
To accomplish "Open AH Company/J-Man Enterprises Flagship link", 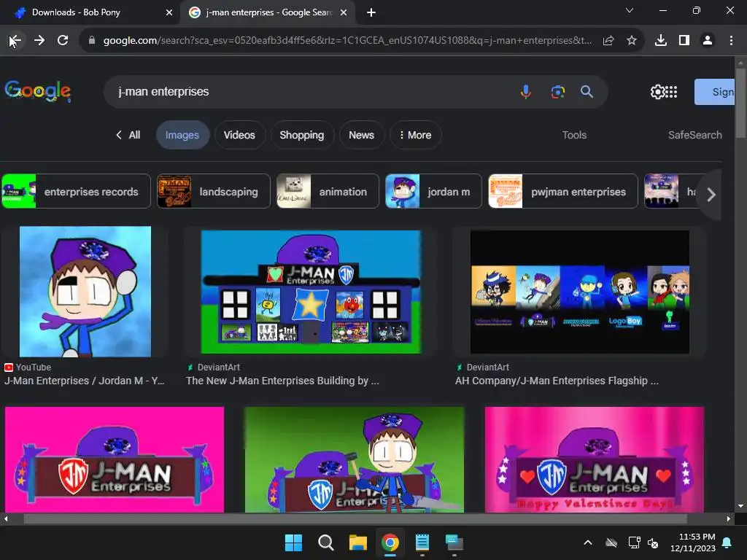I will (557, 381).
